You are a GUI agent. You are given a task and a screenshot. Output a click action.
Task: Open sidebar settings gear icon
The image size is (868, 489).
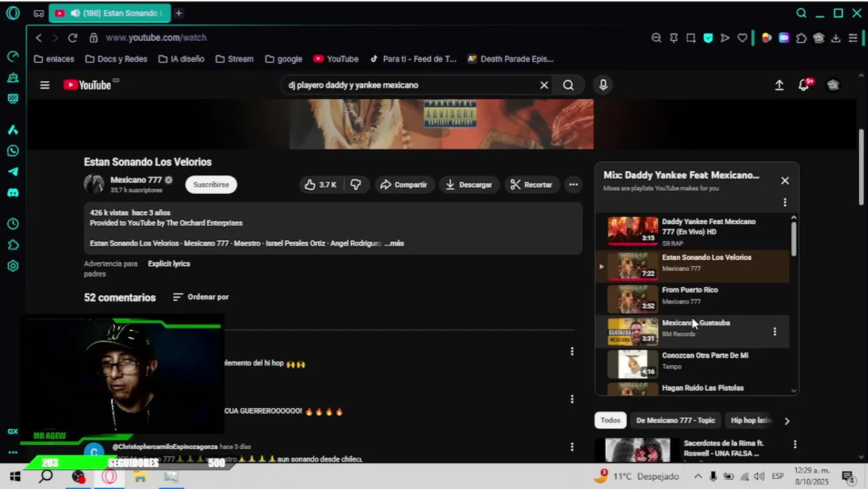pos(12,266)
